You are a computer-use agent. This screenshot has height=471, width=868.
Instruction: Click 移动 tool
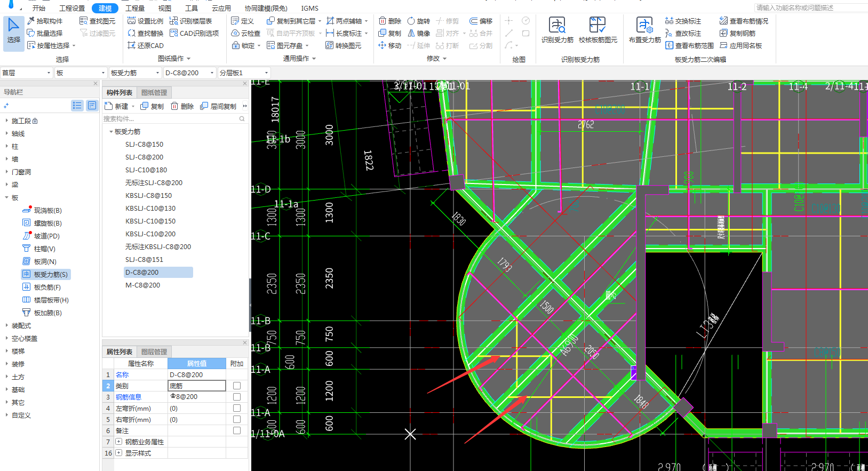[390, 45]
